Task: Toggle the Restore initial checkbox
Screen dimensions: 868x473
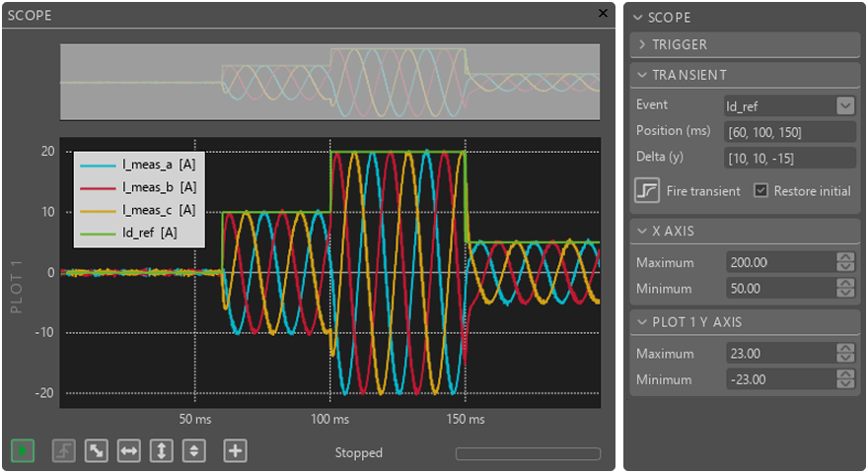Action: (x=761, y=191)
